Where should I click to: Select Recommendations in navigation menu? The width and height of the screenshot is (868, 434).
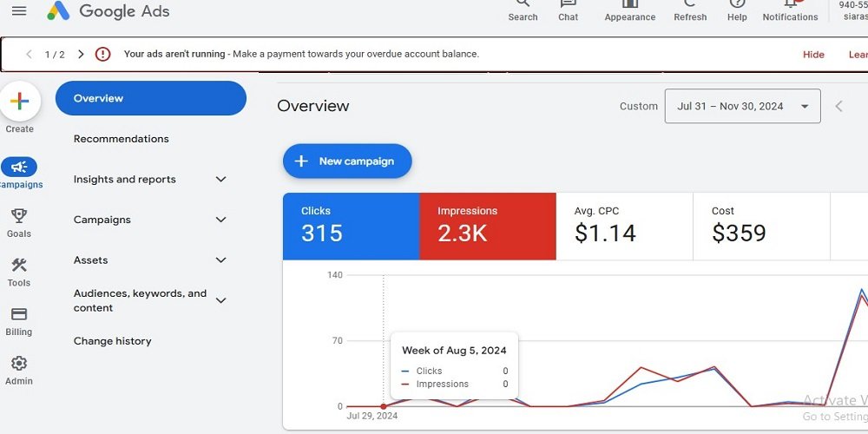click(x=122, y=139)
